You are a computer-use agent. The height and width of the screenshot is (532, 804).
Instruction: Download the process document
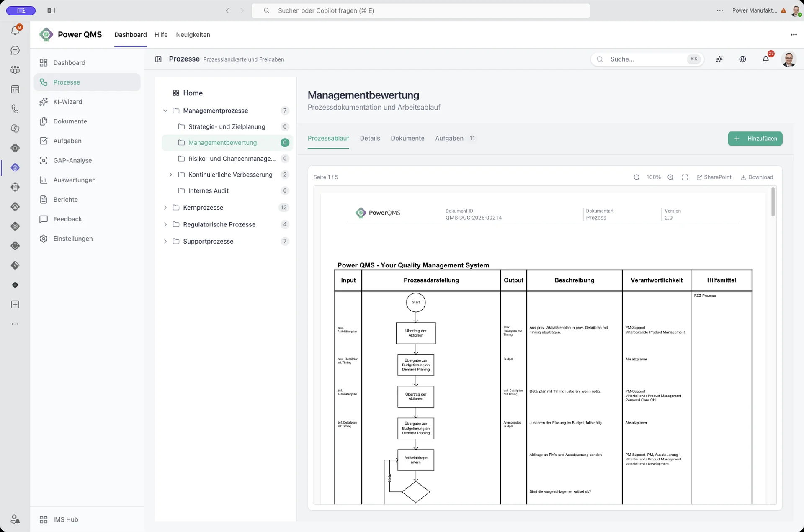[757, 177]
